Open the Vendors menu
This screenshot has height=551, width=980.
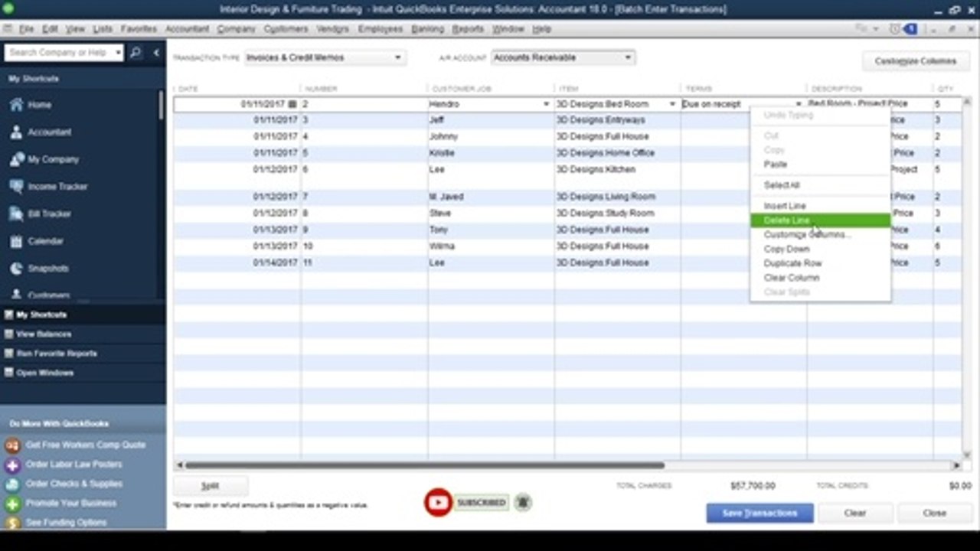pyautogui.click(x=332, y=29)
